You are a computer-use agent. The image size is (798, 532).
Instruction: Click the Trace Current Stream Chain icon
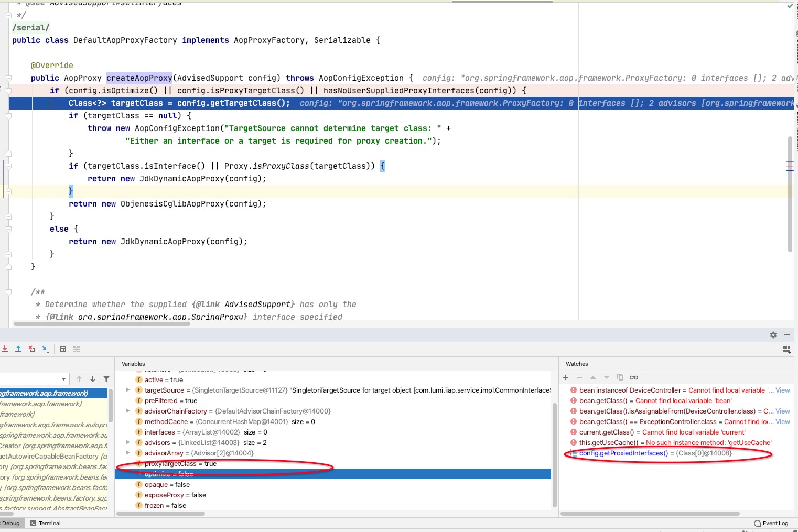(77, 349)
